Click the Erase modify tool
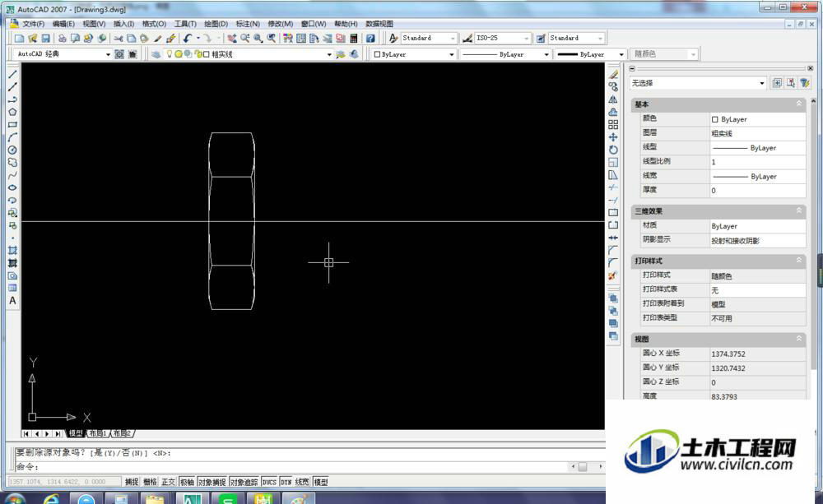823x504 pixels. 613,75
